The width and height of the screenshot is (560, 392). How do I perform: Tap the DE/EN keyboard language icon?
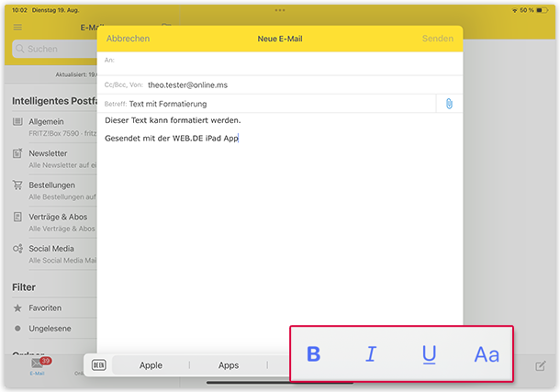[99, 365]
